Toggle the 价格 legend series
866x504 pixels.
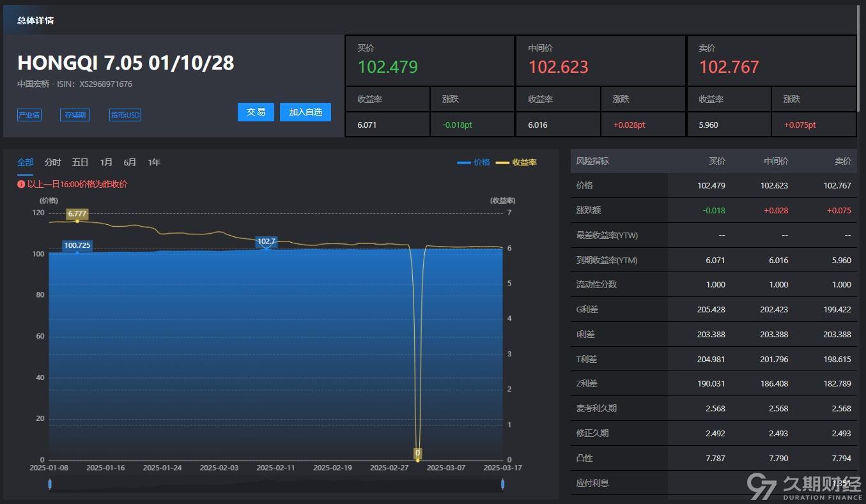click(474, 162)
